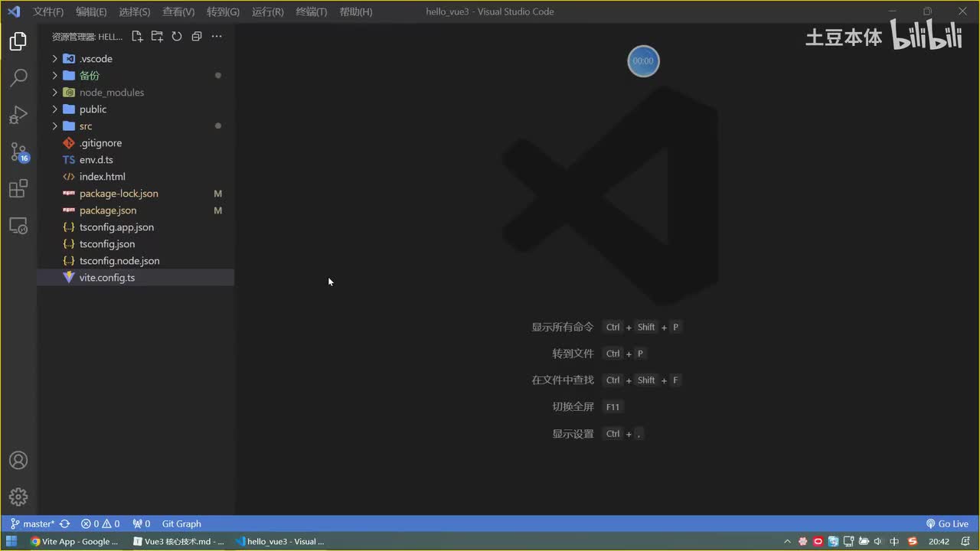Click the taskbar clock 20:42

[x=939, y=541]
